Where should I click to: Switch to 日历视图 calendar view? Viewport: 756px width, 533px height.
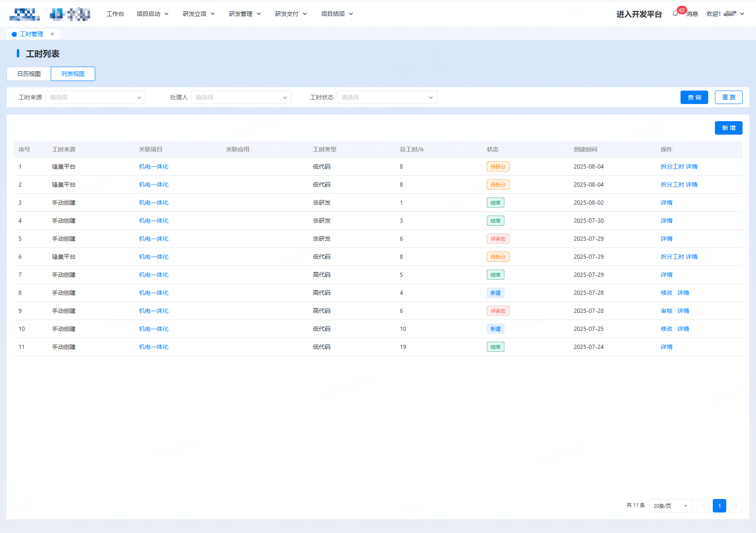29,74
